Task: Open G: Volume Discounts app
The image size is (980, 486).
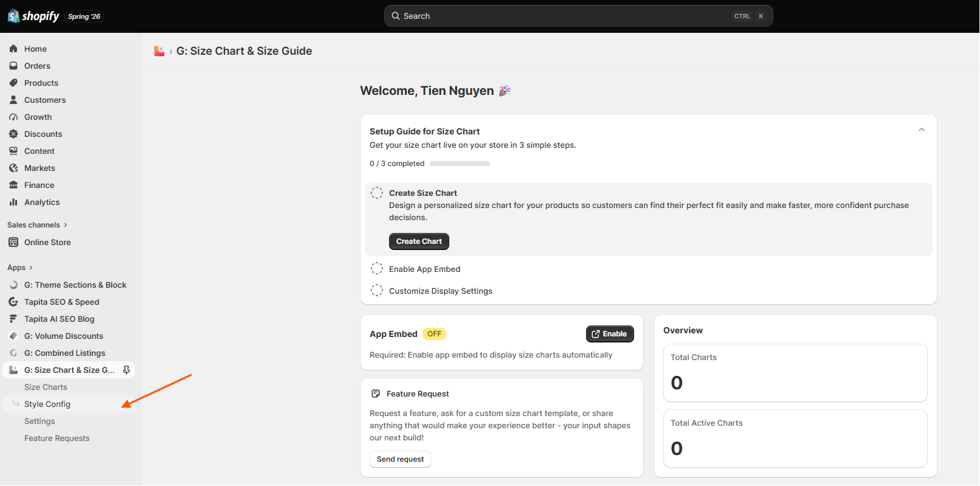Action: coord(69,336)
